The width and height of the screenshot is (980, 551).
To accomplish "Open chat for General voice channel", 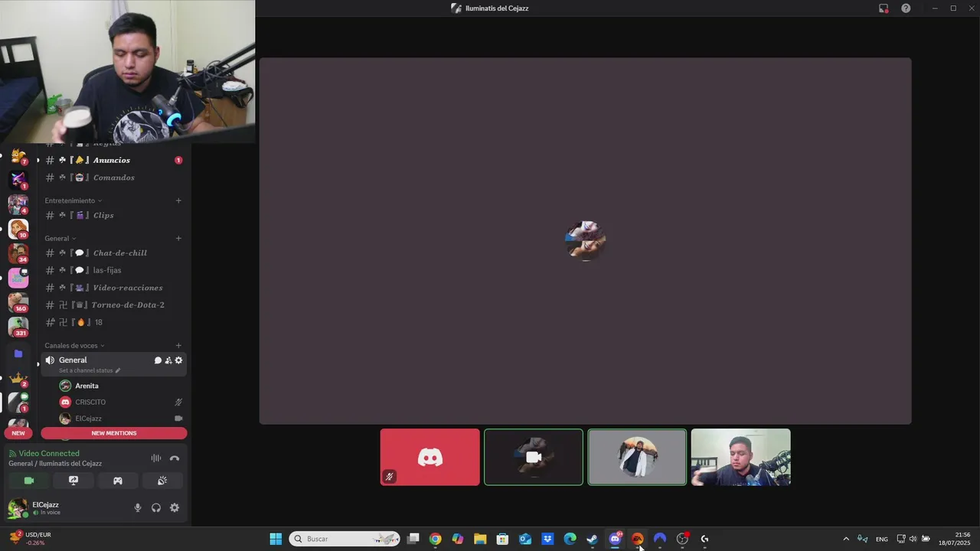I will coord(158,360).
